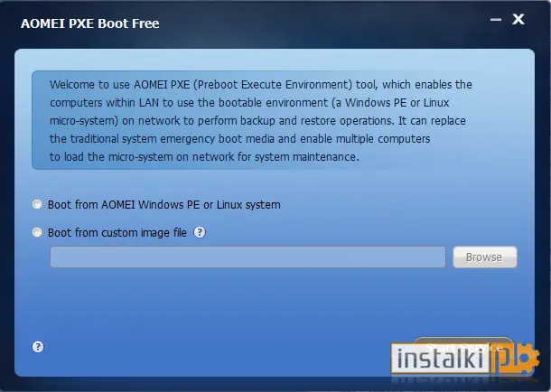Open help for custom image file
551x392 pixels.
pos(200,232)
